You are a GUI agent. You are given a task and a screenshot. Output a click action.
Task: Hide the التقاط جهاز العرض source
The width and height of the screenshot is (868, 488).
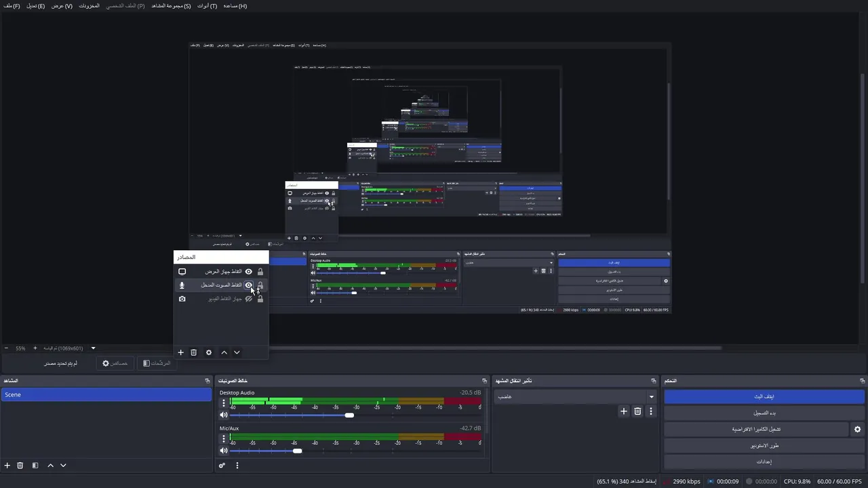[x=248, y=272]
